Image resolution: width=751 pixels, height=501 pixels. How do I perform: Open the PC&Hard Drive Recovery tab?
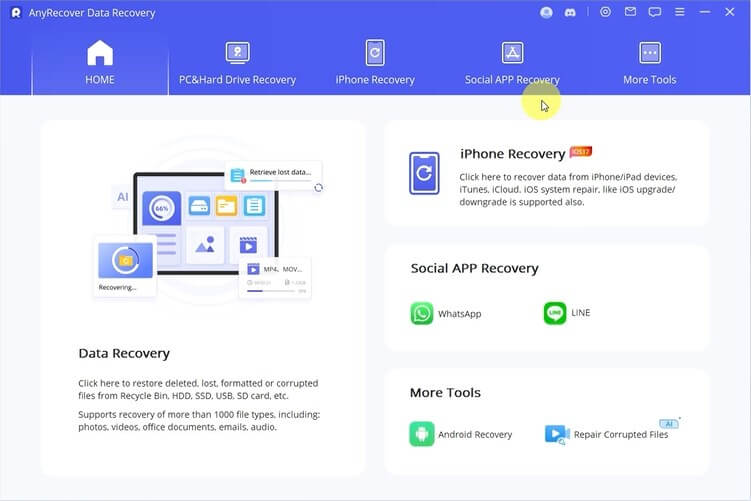[x=237, y=63]
